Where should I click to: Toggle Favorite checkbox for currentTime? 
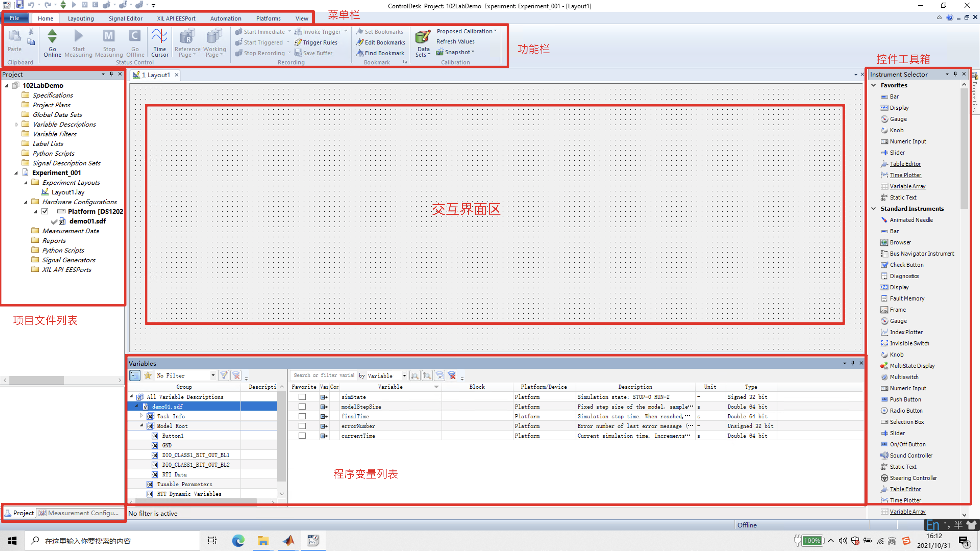(x=302, y=436)
